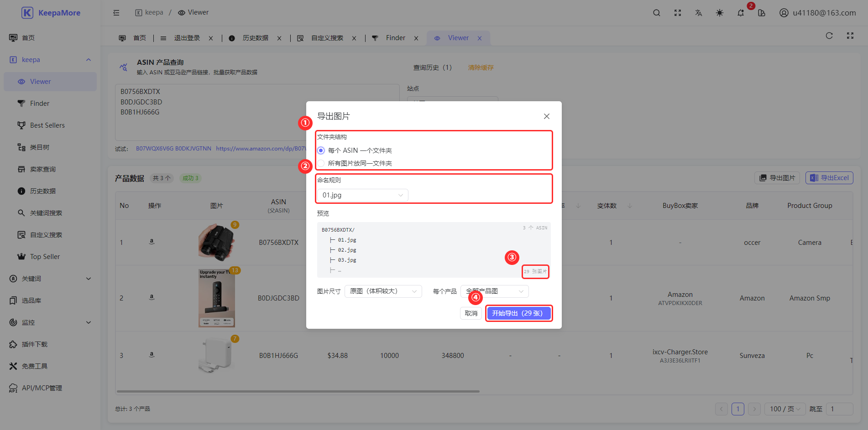Close the 导出图片 dialog
The image size is (868, 430).
546,116
